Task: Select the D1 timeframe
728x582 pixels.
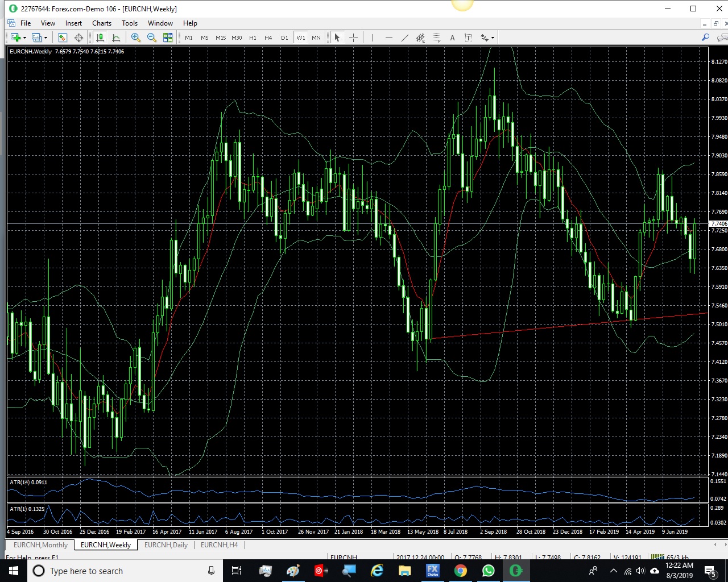Action: 284,38
